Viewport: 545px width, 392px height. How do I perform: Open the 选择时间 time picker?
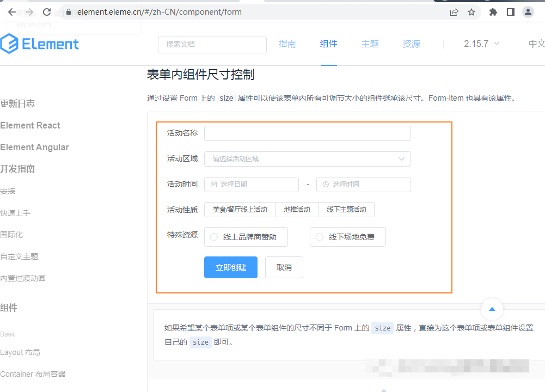(x=363, y=185)
